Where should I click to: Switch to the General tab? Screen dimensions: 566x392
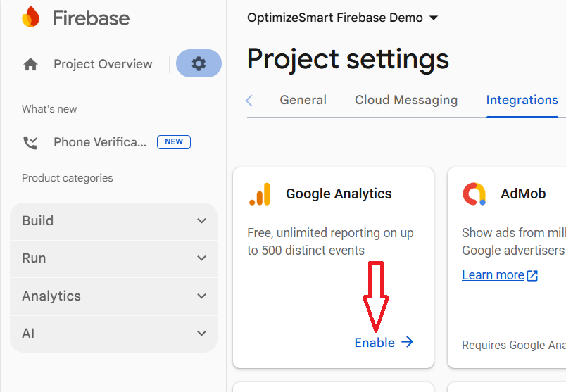coord(303,100)
